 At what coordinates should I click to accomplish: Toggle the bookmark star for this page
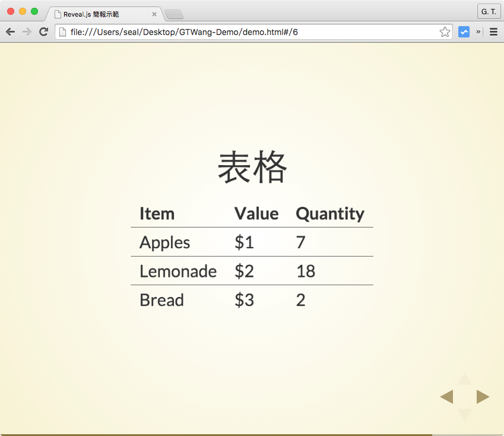coord(445,31)
